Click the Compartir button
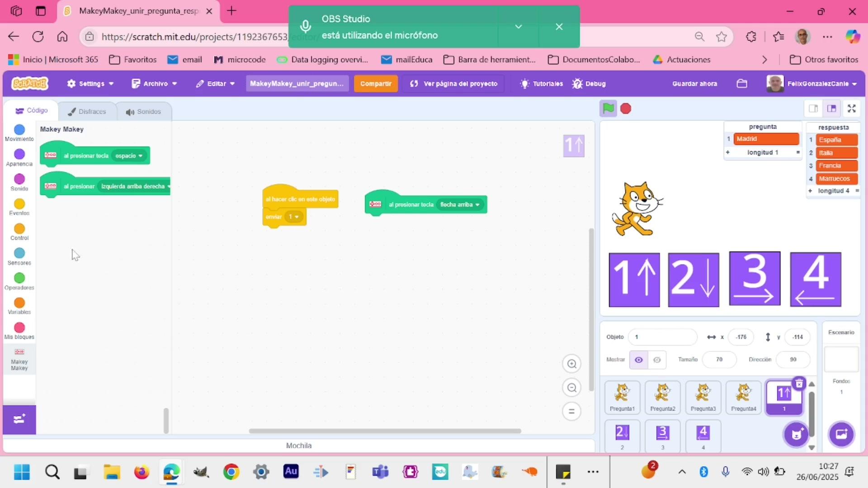This screenshot has height=488, width=868. [375, 84]
